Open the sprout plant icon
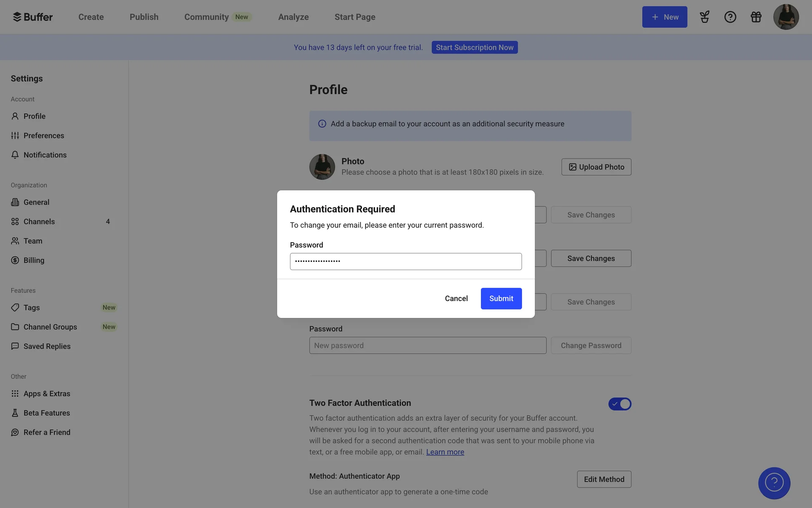Image resolution: width=812 pixels, height=508 pixels. [704, 17]
